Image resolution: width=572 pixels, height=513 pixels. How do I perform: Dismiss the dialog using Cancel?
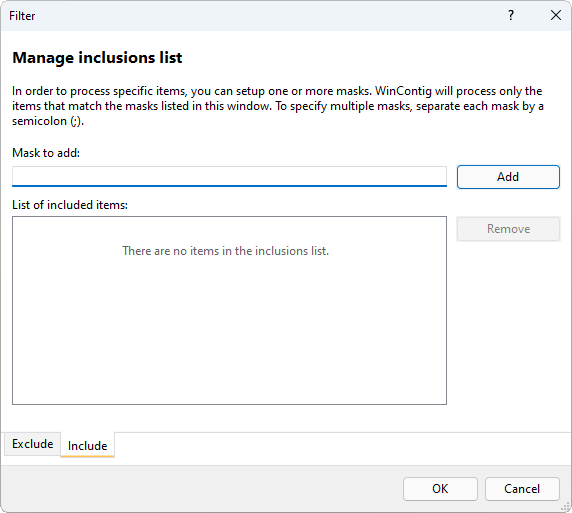[522, 489]
